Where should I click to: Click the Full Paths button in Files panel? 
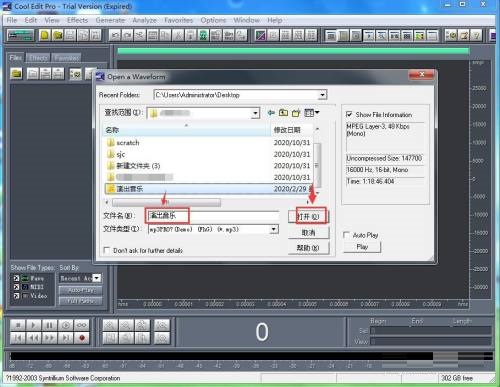coord(80,301)
